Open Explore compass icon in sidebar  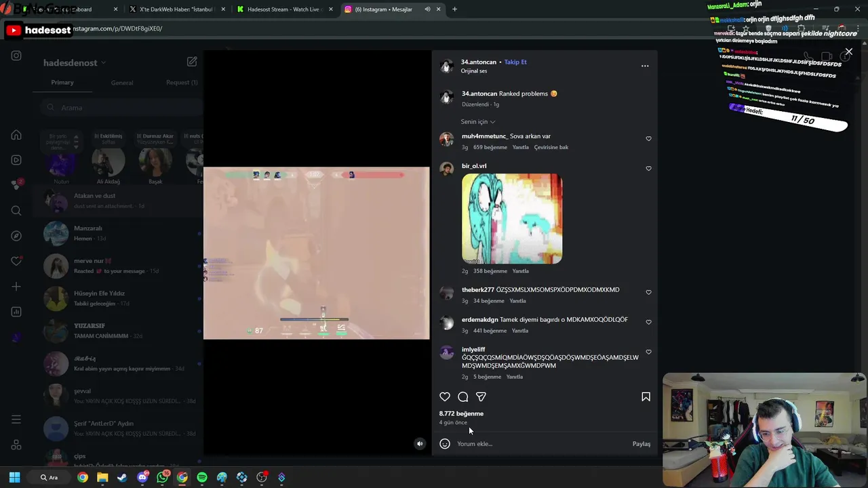point(16,236)
